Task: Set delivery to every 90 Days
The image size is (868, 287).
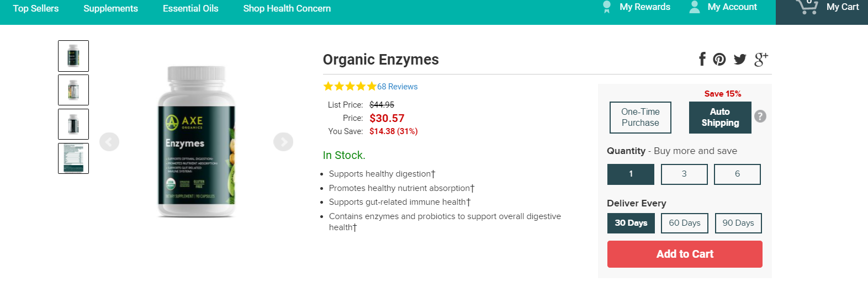Action: [738, 223]
